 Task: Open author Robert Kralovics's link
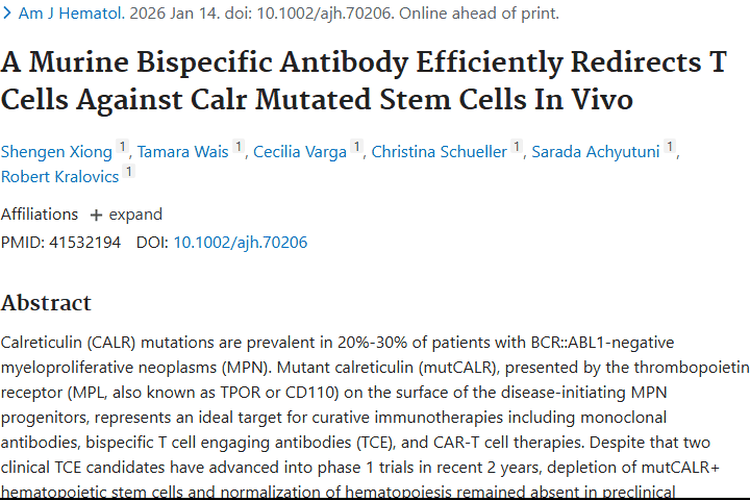click(60, 177)
